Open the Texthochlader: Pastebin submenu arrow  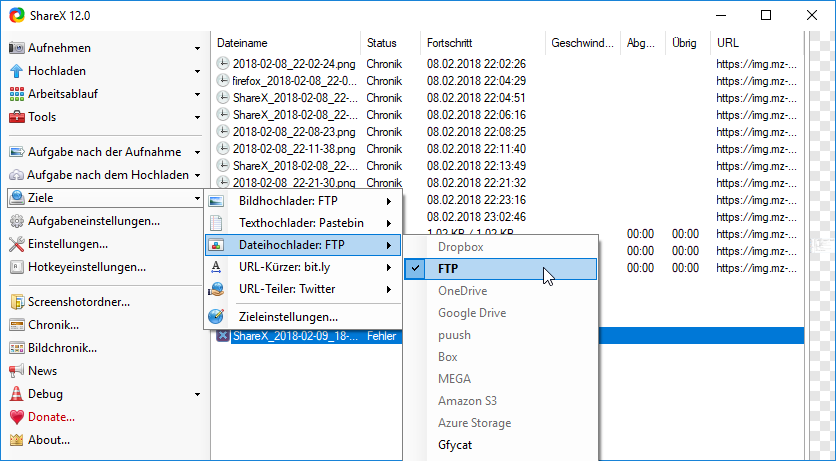(389, 223)
